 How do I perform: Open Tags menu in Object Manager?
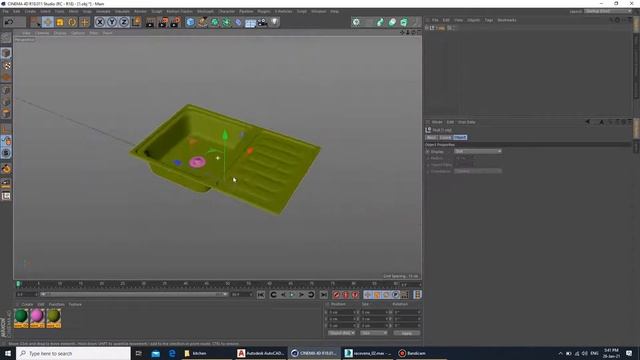tap(489, 20)
